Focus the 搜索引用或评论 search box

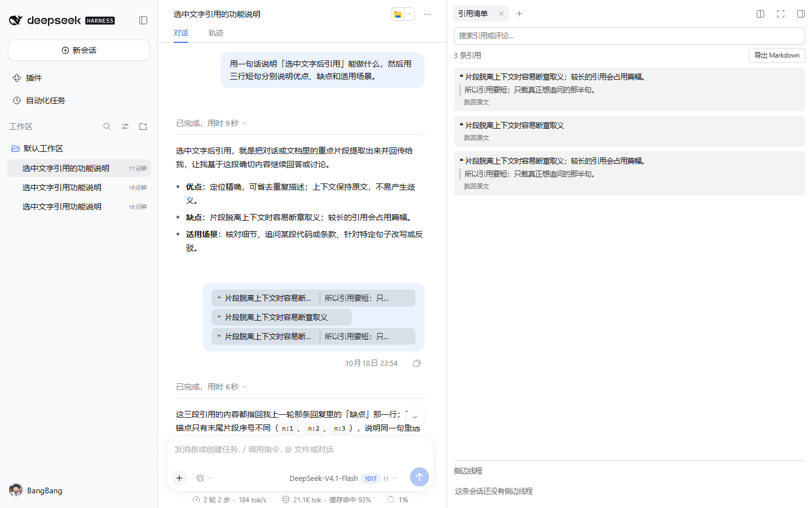[x=629, y=36]
